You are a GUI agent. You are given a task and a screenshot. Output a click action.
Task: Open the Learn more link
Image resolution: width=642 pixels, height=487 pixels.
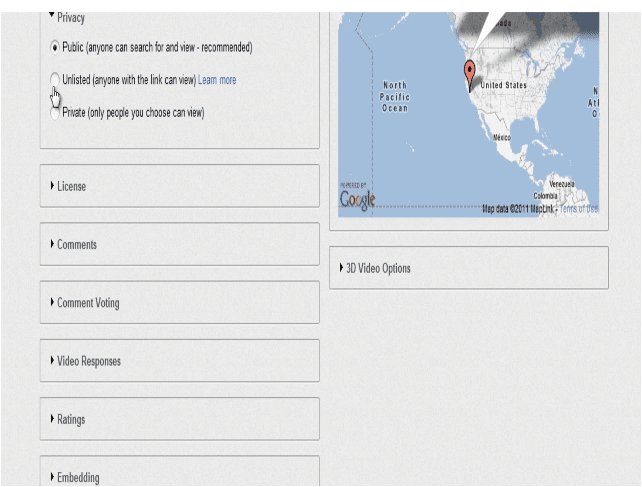click(217, 80)
